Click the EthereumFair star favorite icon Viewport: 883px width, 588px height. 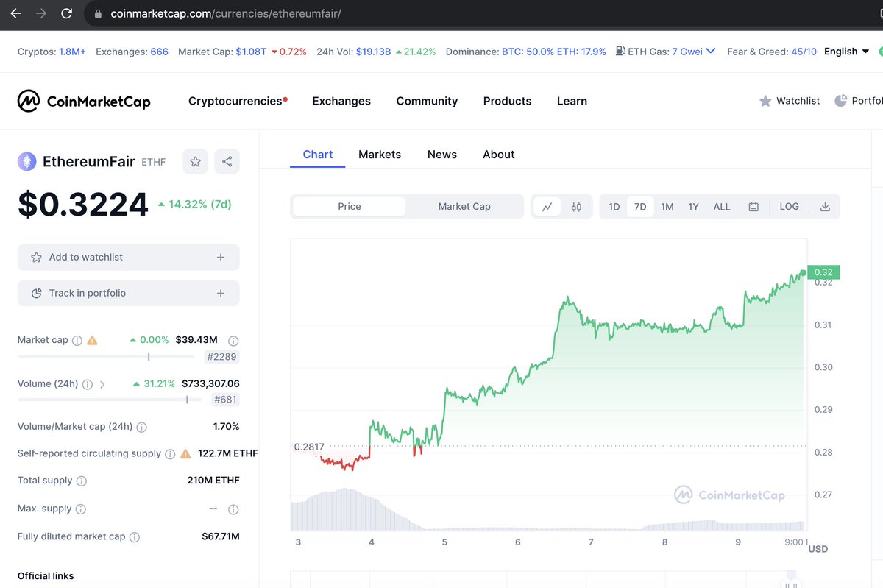(195, 160)
